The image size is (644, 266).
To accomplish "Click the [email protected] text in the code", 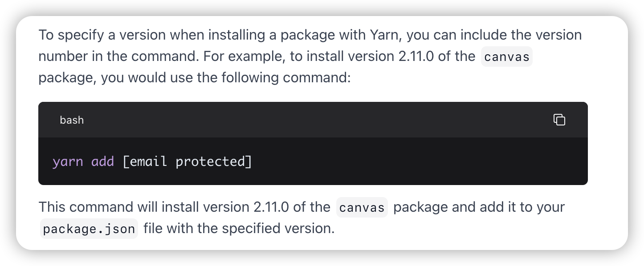I will pos(187,161).
